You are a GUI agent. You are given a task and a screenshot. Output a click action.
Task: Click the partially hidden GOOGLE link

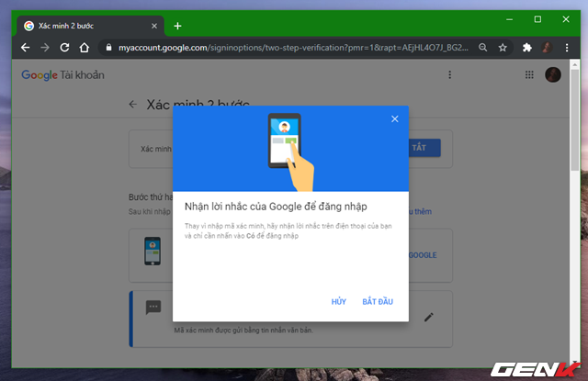coord(423,255)
